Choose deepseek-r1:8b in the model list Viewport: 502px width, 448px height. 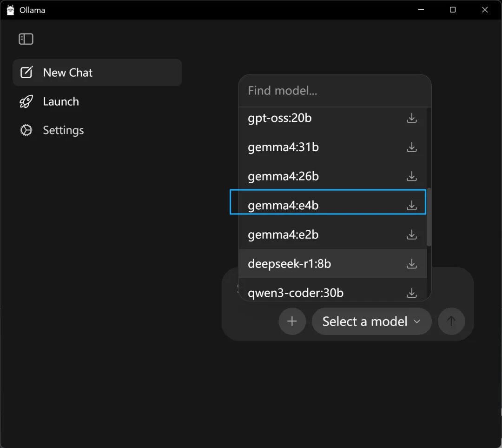click(290, 264)
